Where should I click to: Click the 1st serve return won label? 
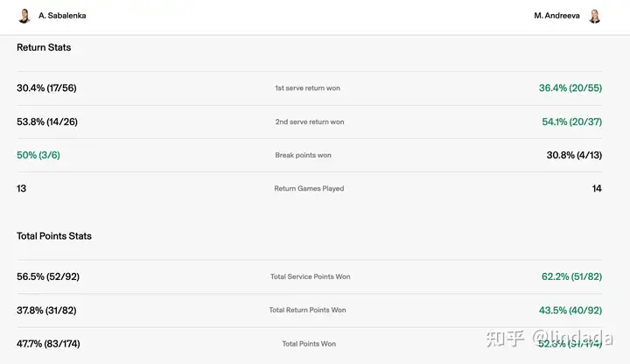307,88
